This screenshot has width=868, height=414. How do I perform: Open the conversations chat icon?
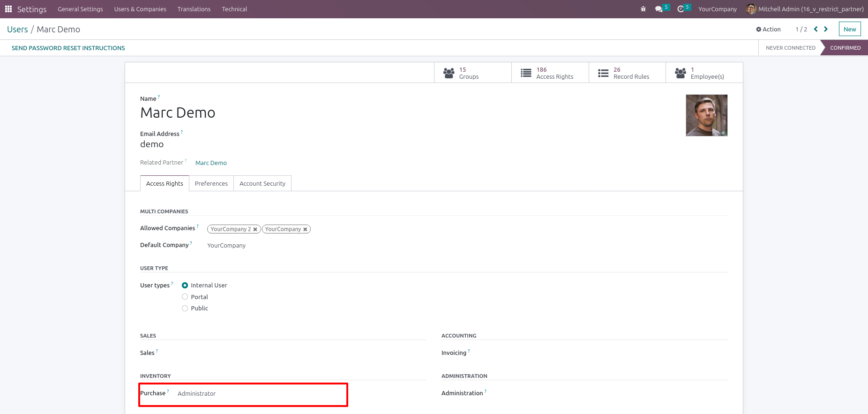coord(659,9)
